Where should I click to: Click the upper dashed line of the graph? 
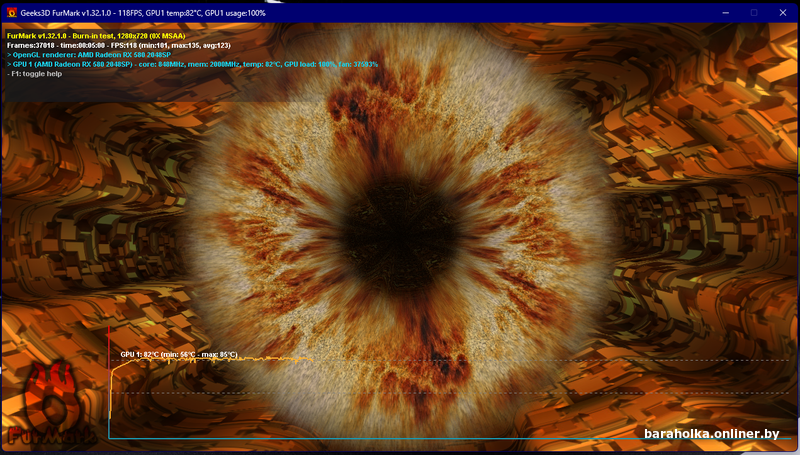(551, 361)
